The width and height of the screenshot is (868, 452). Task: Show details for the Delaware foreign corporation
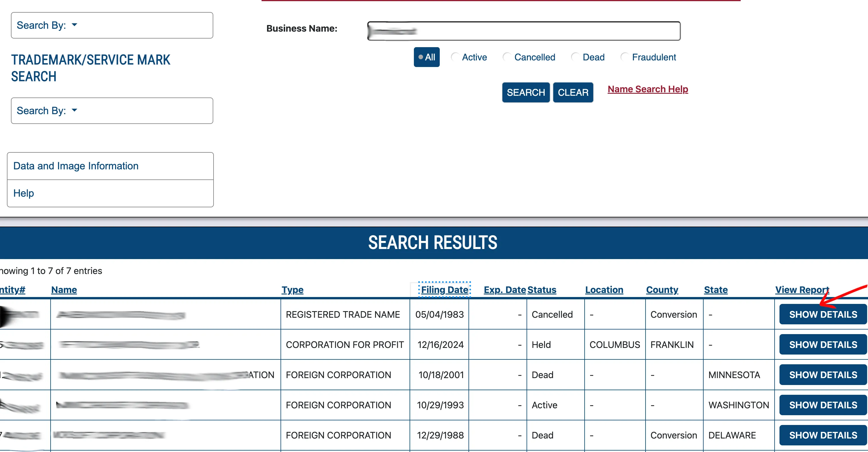coord(823,435)
